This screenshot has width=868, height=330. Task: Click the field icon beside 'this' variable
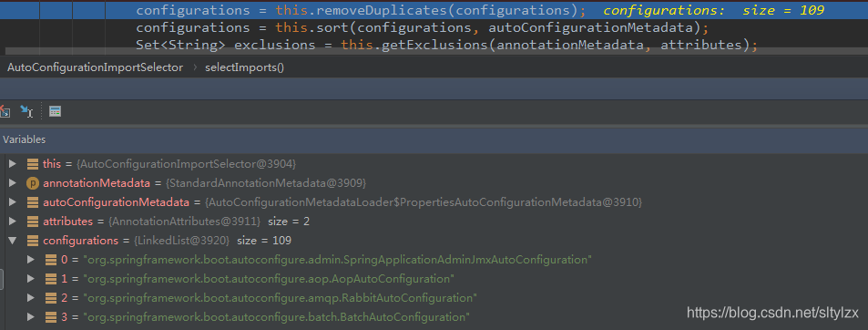[x=33, y=164]
